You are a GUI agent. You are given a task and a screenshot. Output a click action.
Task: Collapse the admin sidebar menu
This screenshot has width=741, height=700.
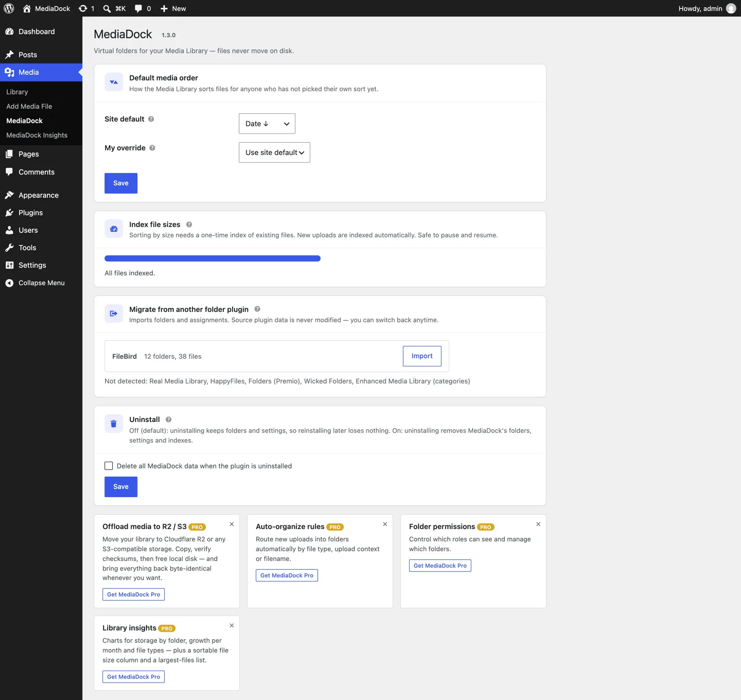point(41,283)
